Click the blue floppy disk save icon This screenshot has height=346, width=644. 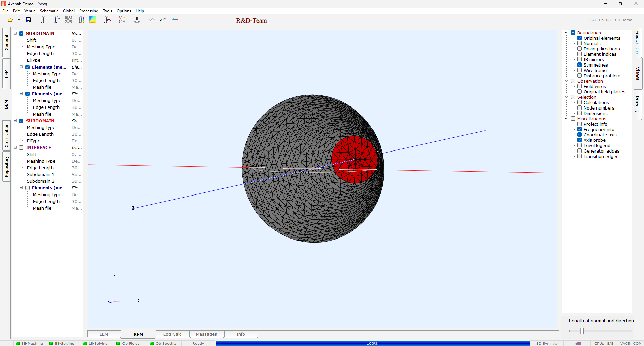28,20
